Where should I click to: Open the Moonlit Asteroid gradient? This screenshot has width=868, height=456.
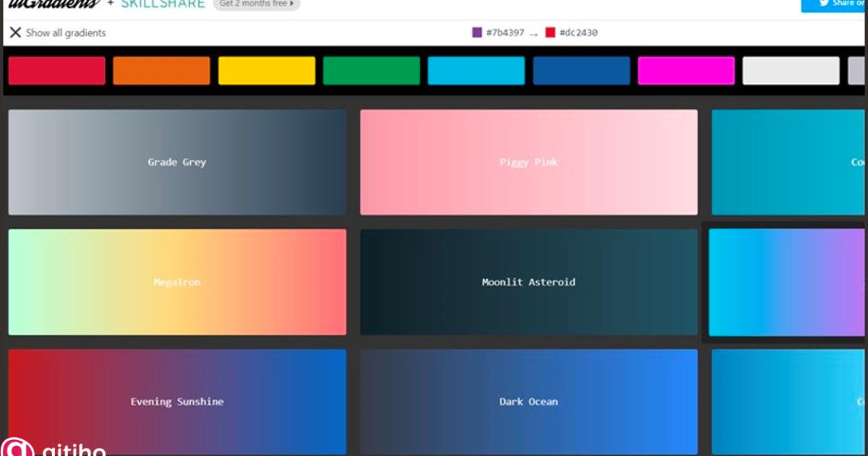[528, 282]
